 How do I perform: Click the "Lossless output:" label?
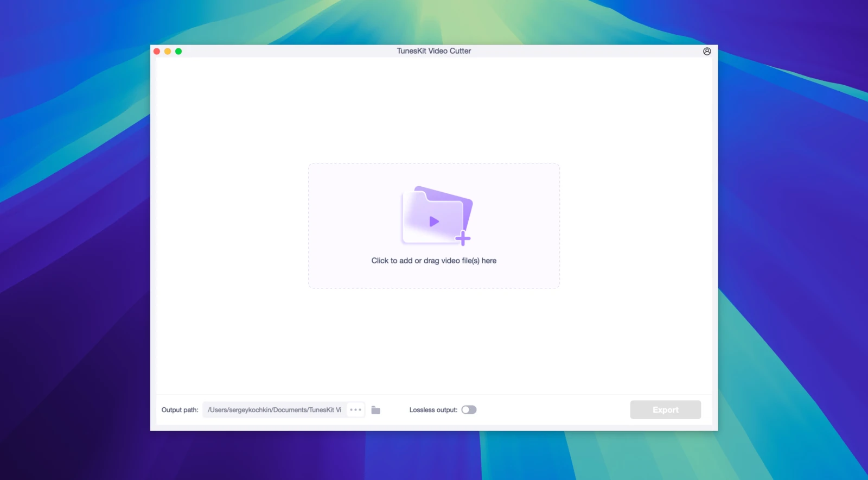pos(433,410)
